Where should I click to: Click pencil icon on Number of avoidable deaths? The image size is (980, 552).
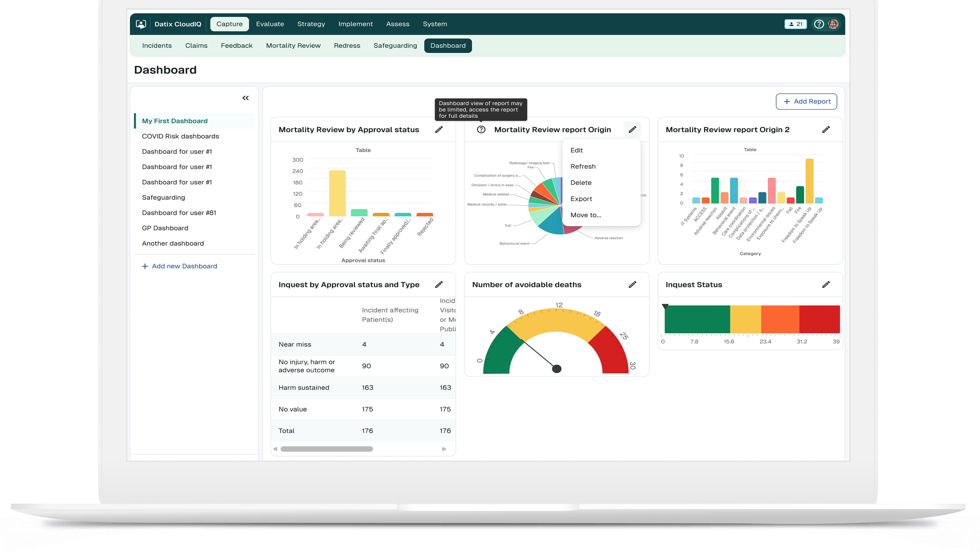click(632, 284)
